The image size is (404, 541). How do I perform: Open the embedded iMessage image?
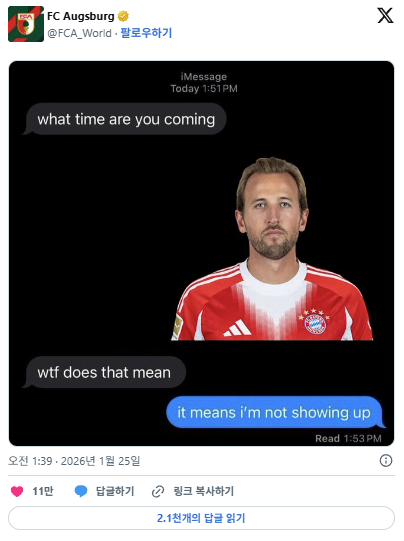click(x=201, y=254)
